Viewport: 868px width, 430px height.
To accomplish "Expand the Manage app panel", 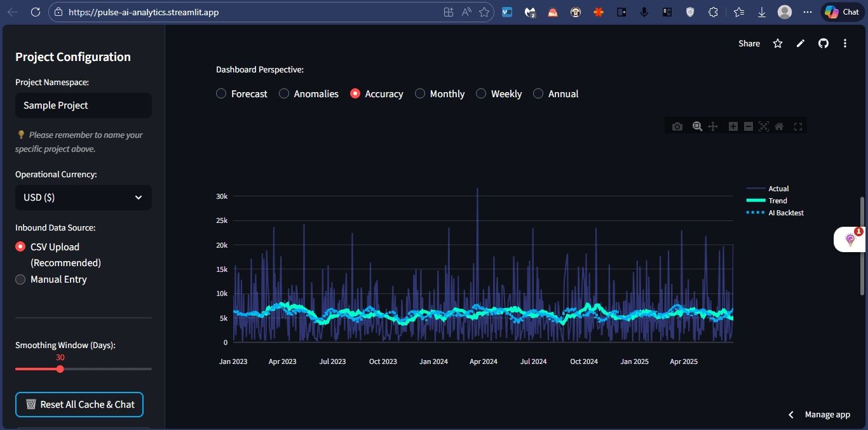I will point(820,414).
